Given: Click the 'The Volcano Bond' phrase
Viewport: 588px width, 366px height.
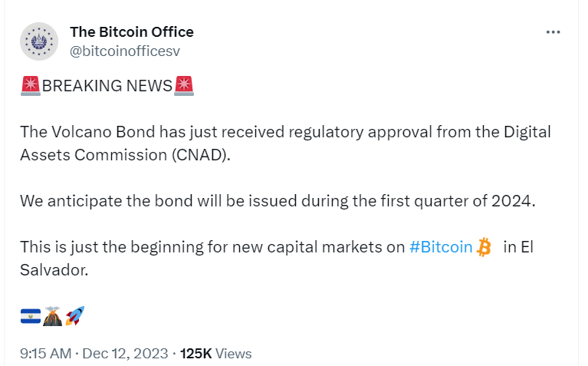Looking at the screenshot, I should click(87, 132).
